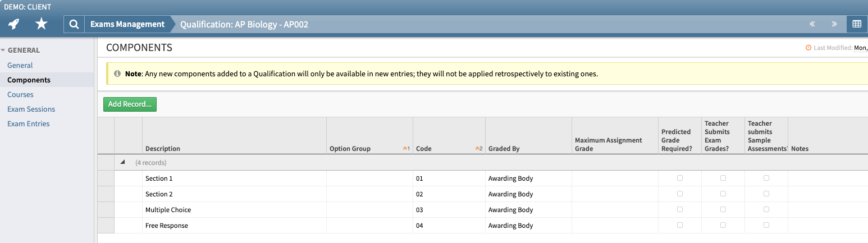Click code cell 03
This screenshot has width=868, height=243.
click(x=449, y=210)
